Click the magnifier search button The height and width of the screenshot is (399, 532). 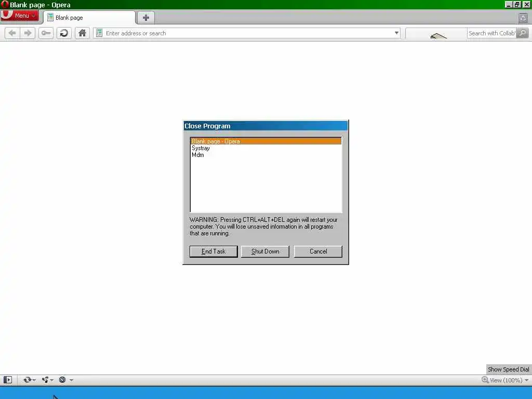523,33
